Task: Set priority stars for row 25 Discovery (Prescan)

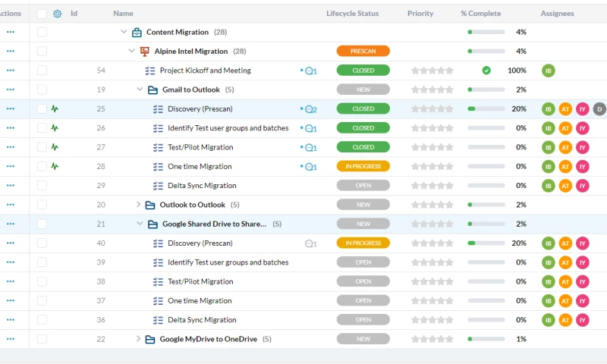Action: [x=432, y=109]
